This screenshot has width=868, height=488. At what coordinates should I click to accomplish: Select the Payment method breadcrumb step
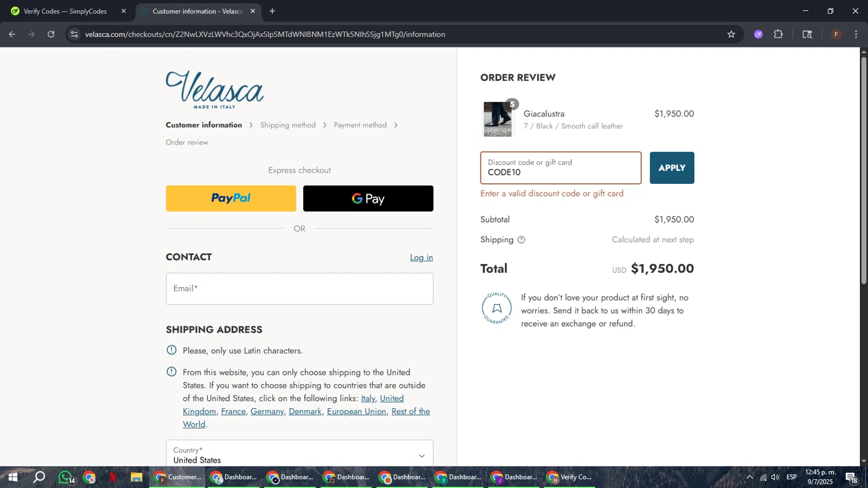pos(360,125)
